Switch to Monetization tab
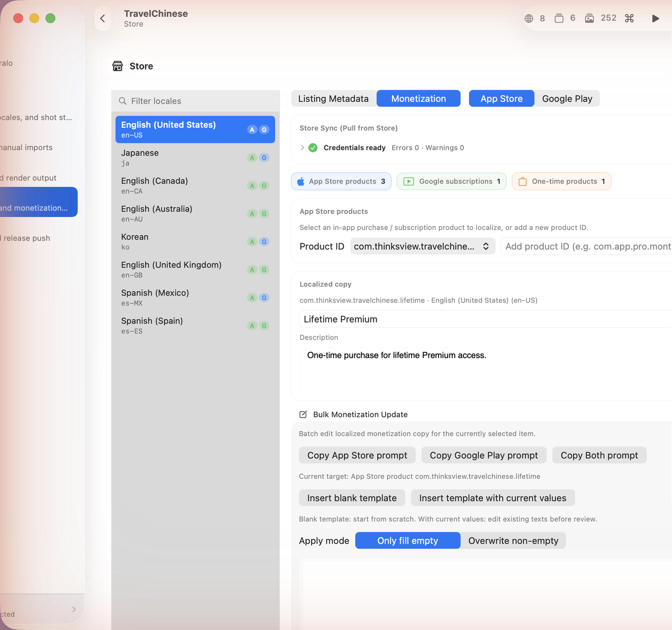This screenshot has height=630, width=672. click(x=419, y=98)
